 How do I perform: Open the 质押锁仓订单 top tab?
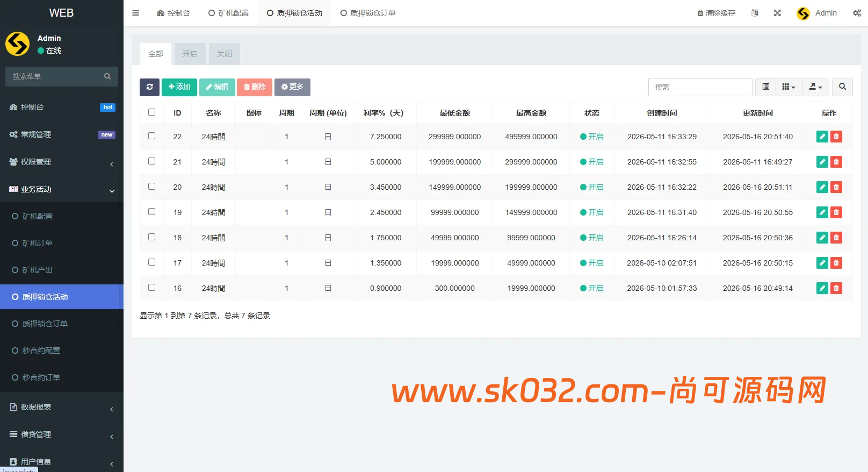click(x=368, y=13)
